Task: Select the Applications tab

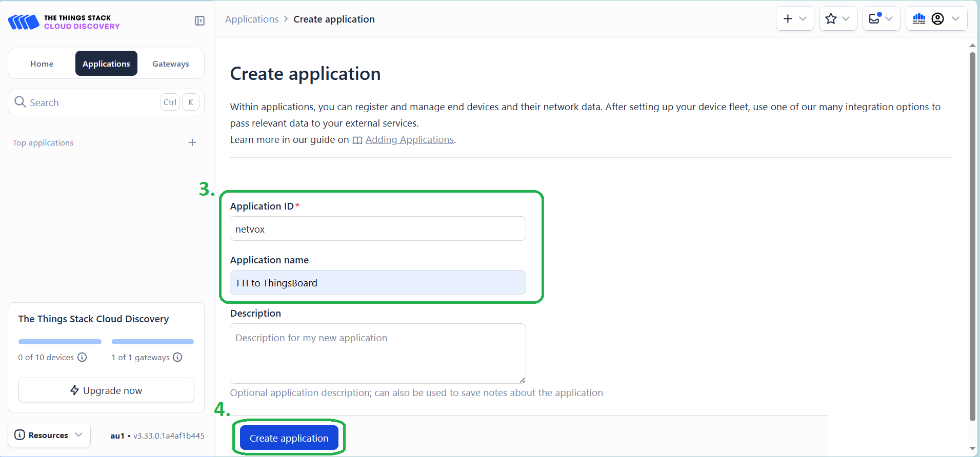Action: tap(106, 64)
